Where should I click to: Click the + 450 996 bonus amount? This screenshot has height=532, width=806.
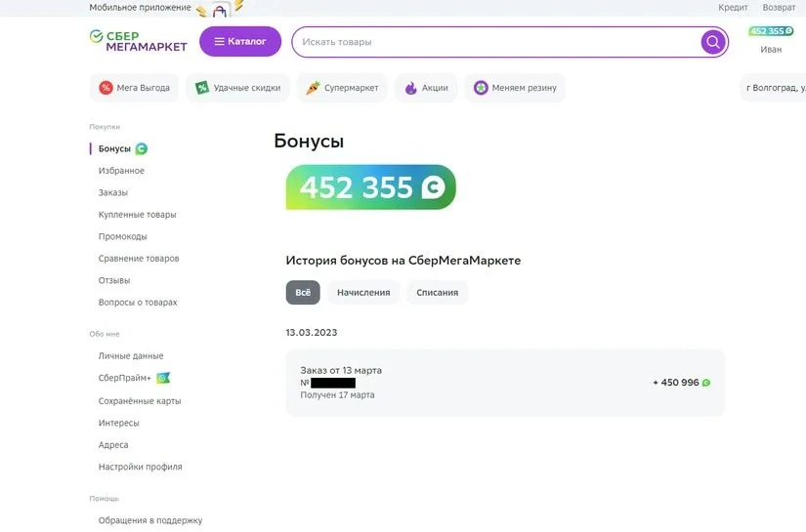point(676,383)
